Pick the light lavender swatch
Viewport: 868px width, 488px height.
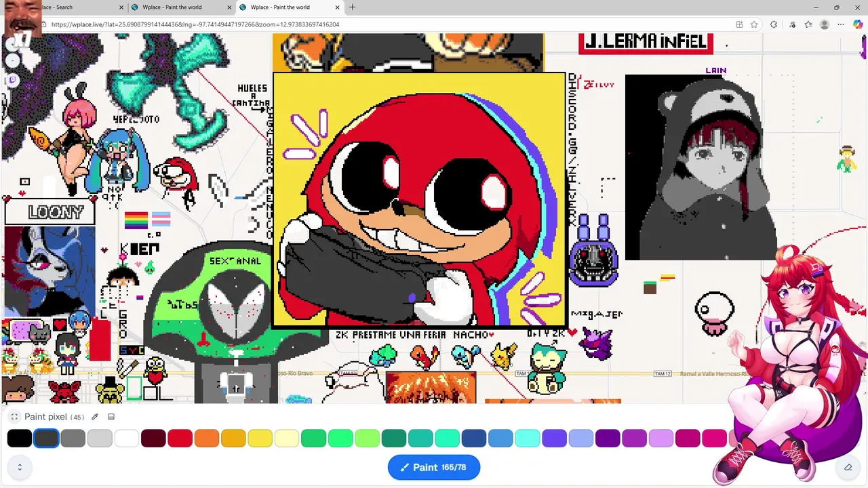[661, 439]
